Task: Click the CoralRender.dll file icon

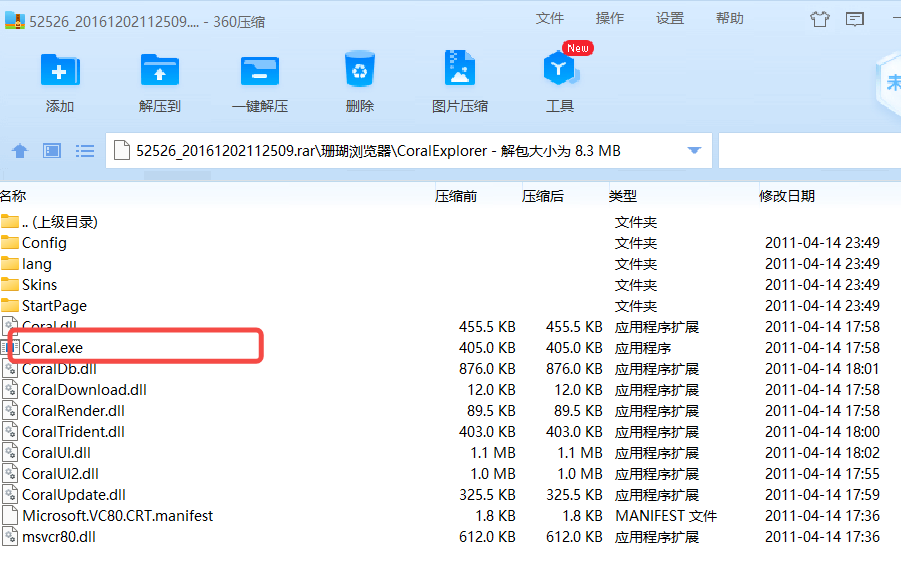Action: 10,411
